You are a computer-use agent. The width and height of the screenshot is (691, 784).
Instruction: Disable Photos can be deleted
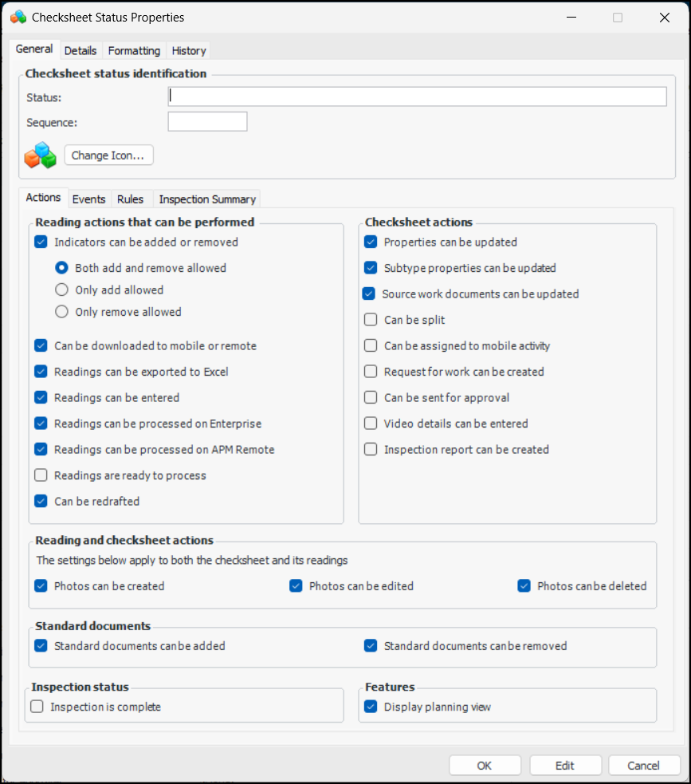pyautogui.click(x=524, y=586)
